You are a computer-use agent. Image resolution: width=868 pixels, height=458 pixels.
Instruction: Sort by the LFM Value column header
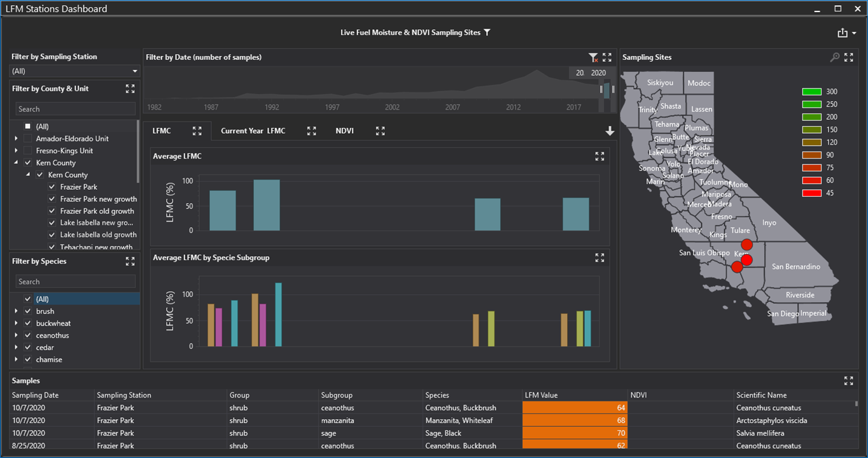click(x=574, y=396)
